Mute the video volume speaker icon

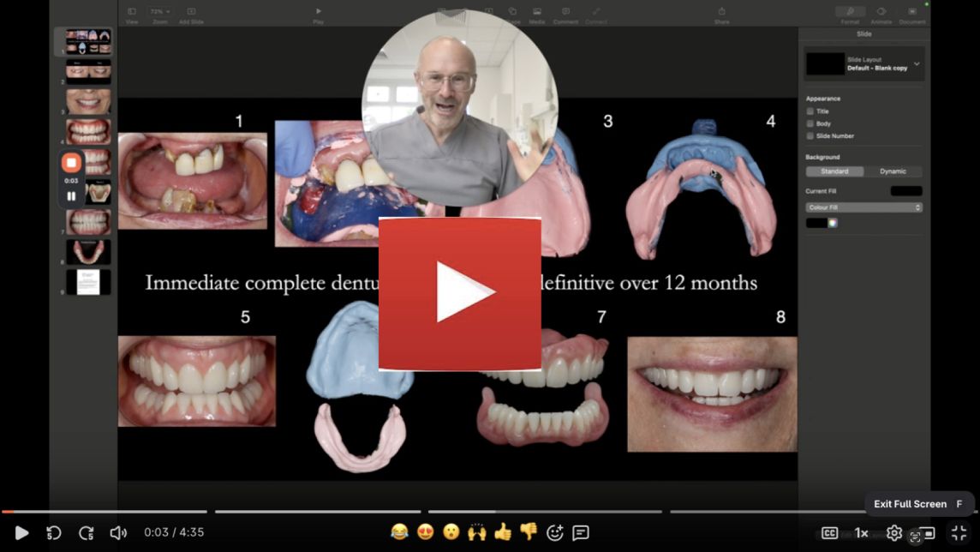coord(118,533)
